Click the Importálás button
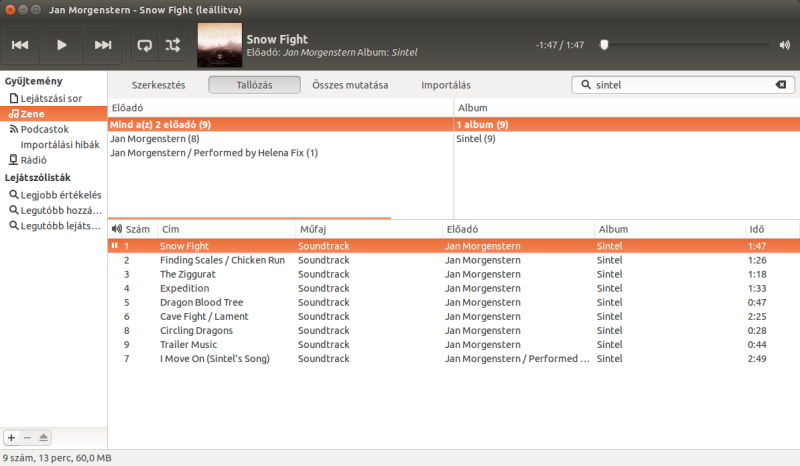 tap(446, 85)
